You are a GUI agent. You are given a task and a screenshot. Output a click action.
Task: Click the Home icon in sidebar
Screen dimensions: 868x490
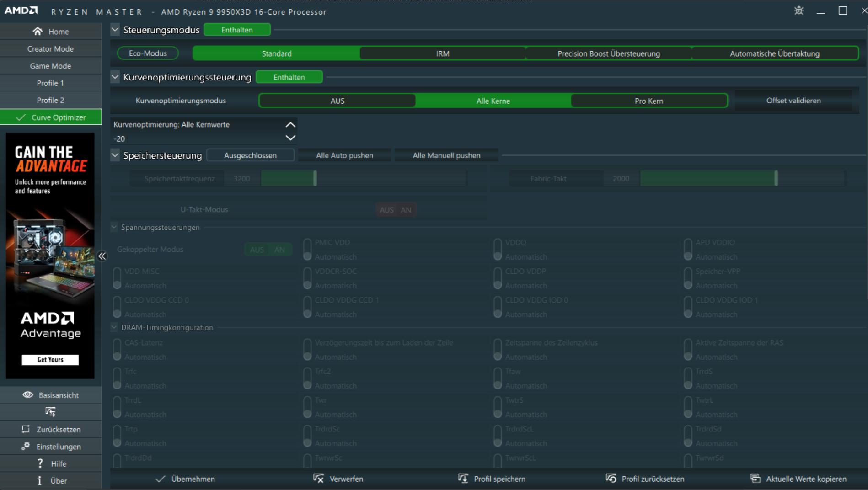[x=38, y=31]
